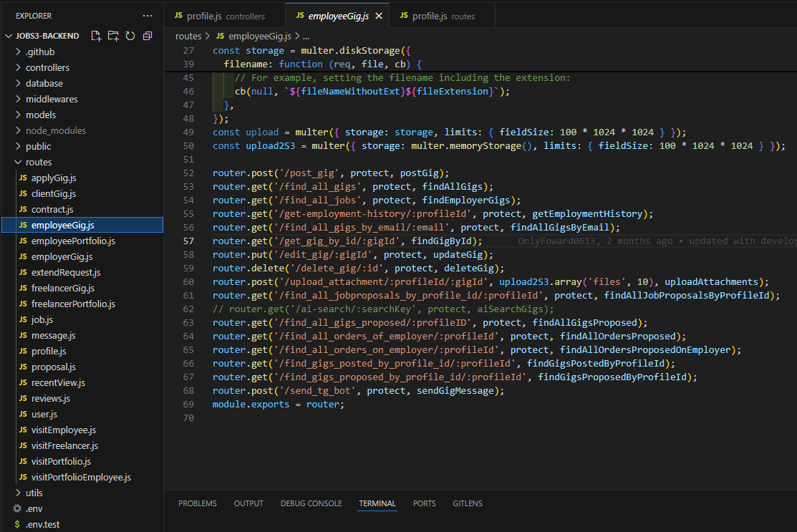The height and width of the screenshot is (532, 797).
Task: Open reviews.js from the file tree
Action: [x=82, y=398]
